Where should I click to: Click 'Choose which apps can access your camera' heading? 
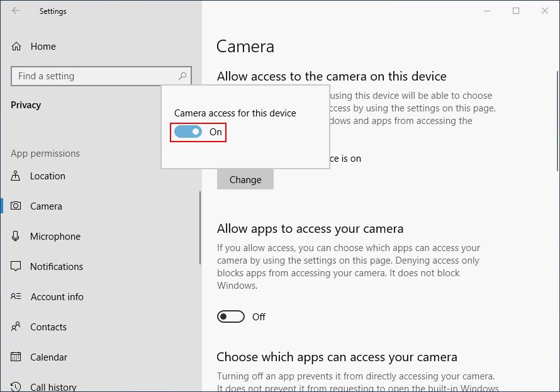pyautogui.click(x=337, y=357)
